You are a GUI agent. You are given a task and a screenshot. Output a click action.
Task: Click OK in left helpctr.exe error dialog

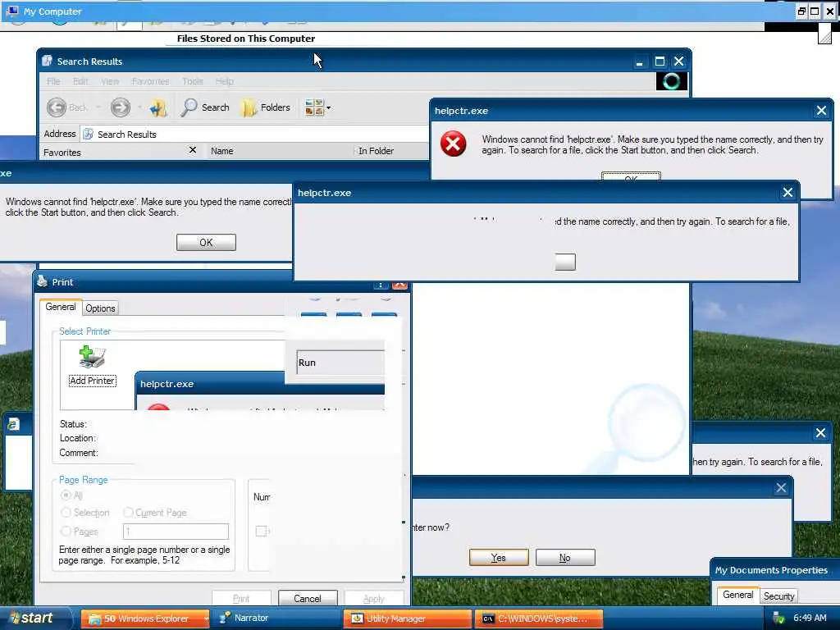[206, 242]
